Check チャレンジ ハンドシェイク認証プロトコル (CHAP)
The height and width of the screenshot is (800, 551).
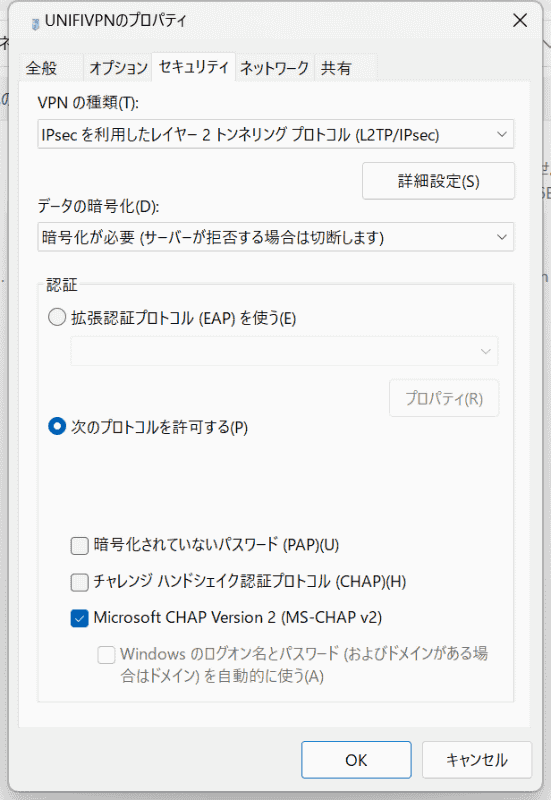(80, 582)
